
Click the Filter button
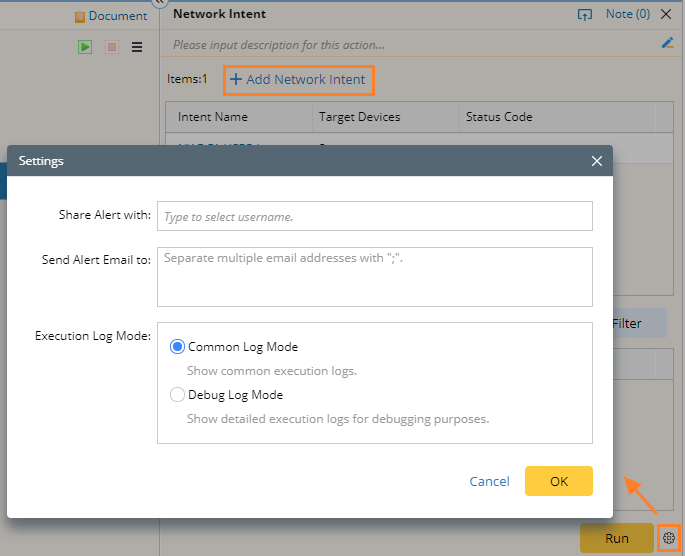tap(640, 323)
